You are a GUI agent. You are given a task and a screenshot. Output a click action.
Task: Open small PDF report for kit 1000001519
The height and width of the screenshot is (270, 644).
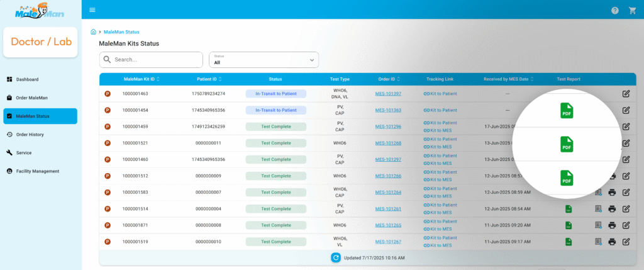pos(569,242)
